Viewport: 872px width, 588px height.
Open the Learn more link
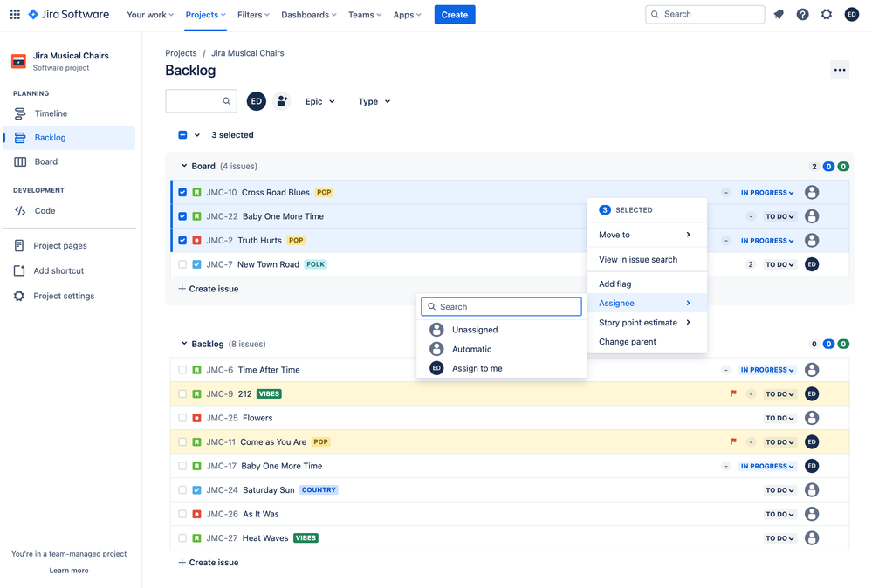click(x=69, y=571)
